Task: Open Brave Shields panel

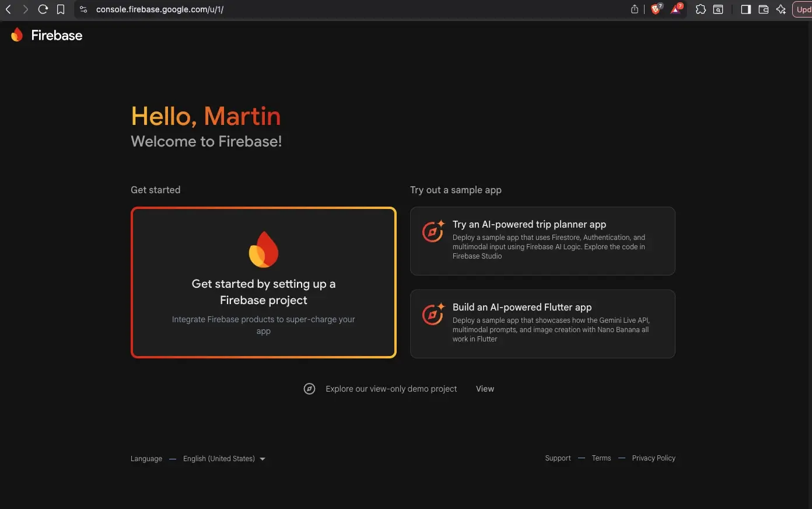Action: (x=655, y=9)
